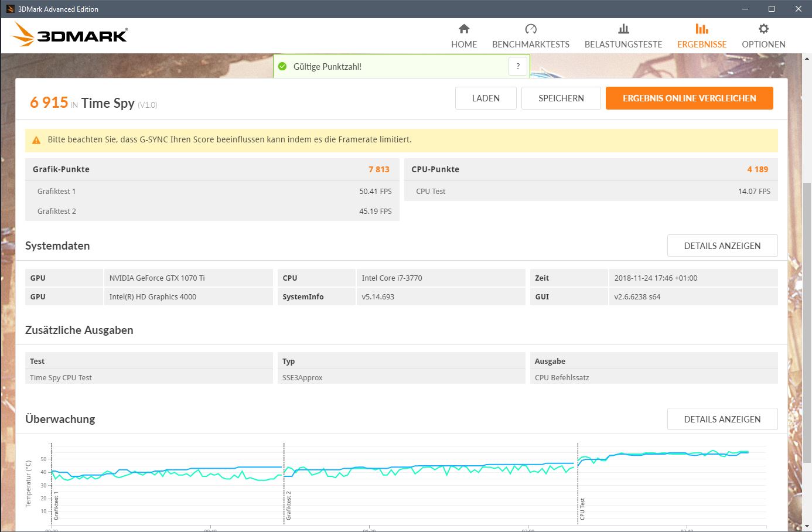Open the HOME tab

464,36
